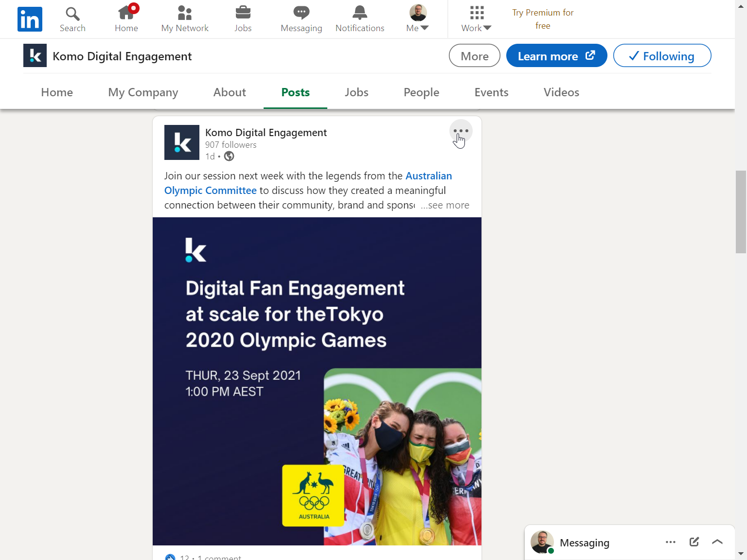Click the Australian Olympic Committee link
This screenshot has height=560, width=747.
(308, 183)
